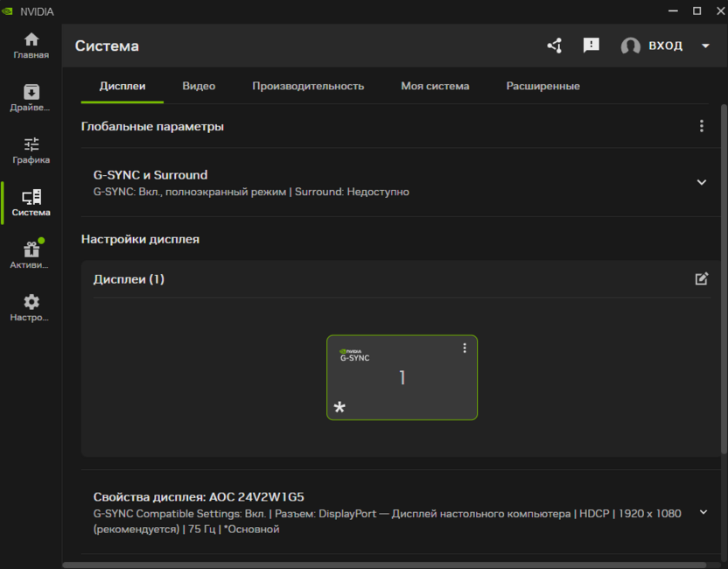Click the user avatar icon

pyautogui.click(x=631, y=46)
